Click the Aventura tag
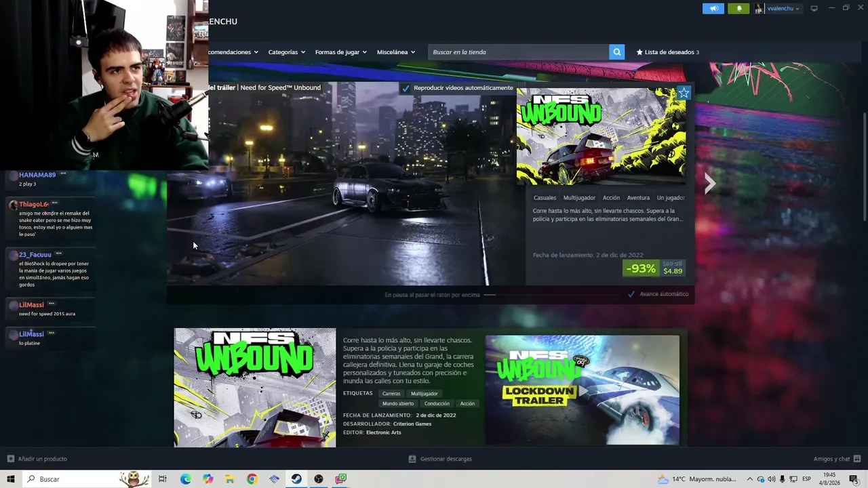 tap(638, 198)
